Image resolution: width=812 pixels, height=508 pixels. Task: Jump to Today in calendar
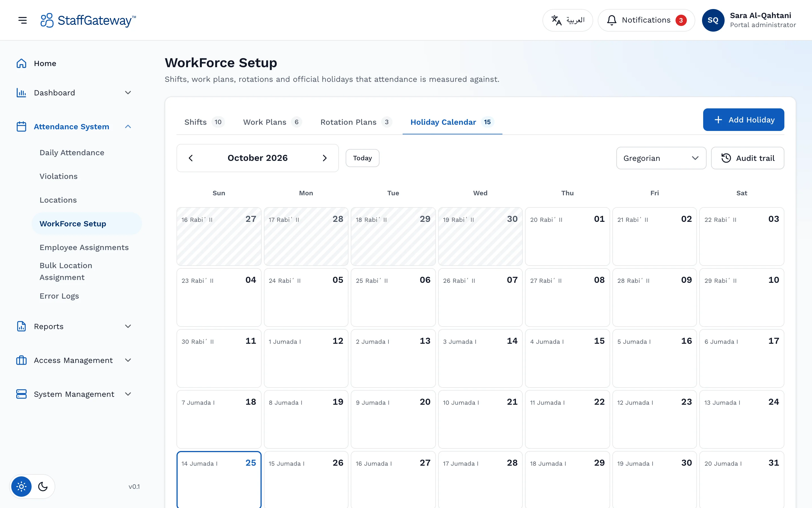[362, 158]
